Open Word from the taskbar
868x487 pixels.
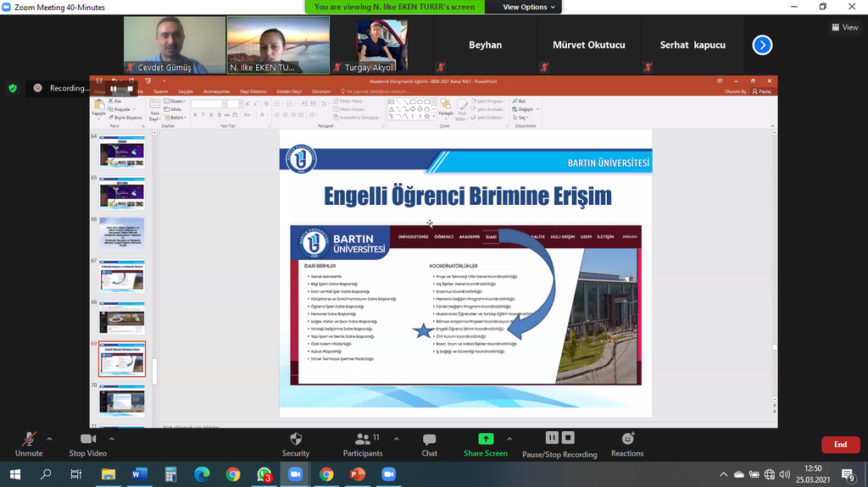(140, 474)
